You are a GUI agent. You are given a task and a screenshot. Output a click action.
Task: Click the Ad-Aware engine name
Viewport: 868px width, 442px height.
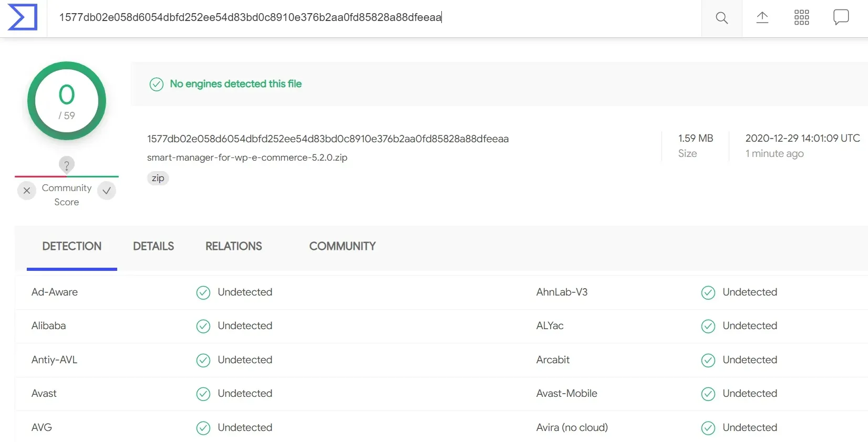55,292
